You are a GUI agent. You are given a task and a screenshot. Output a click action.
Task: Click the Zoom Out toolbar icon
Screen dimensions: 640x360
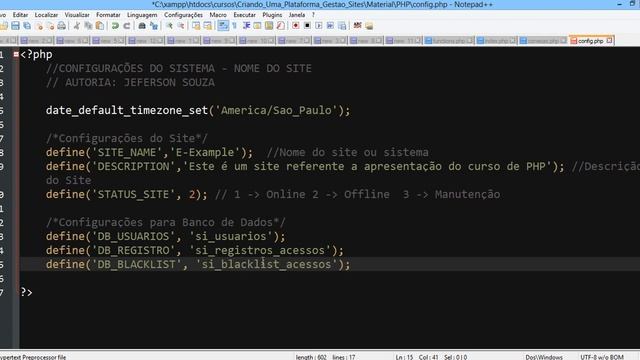[x=180, y=26]
